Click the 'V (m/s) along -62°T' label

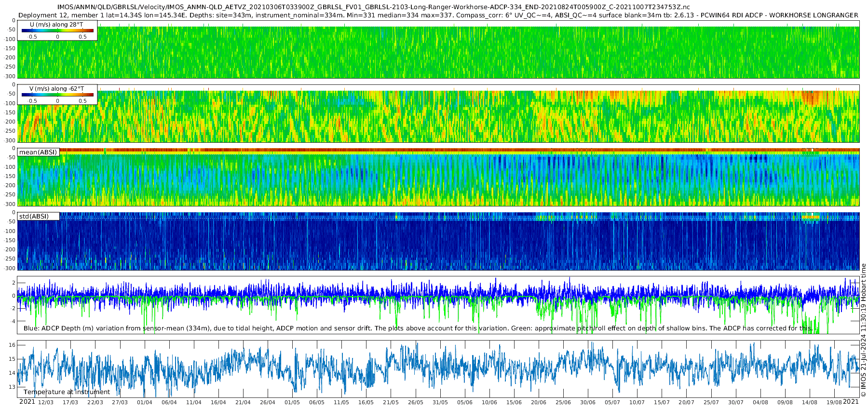click(x=56, y=89)
